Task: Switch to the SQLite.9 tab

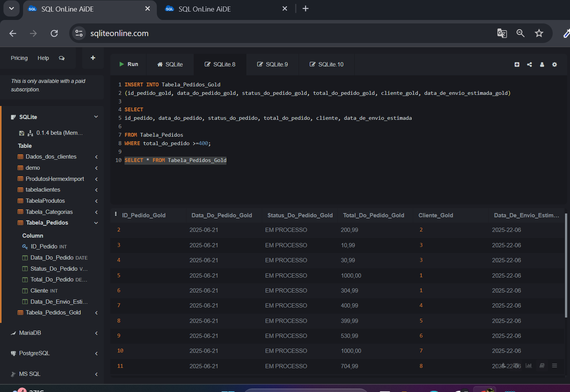Action: (273, 64)
